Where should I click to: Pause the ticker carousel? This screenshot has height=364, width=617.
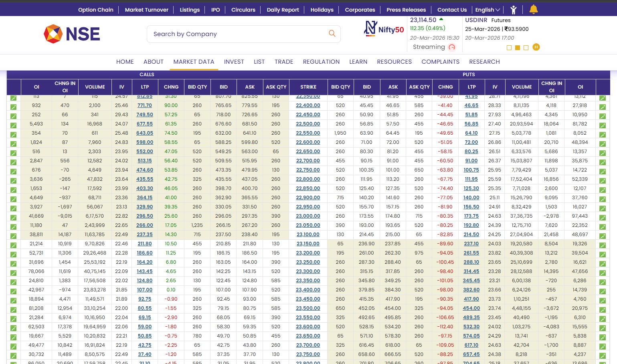tap(536, 47)
